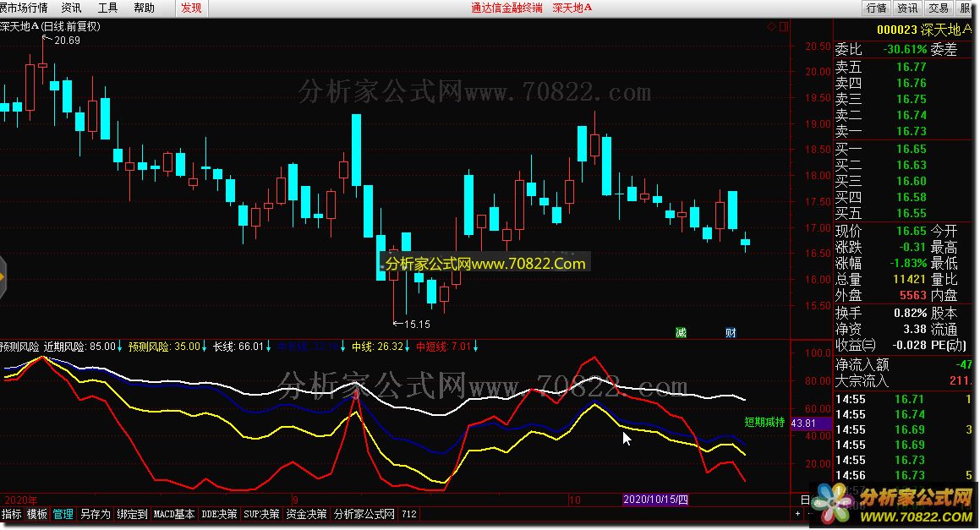This screenshot has height=530, width=980.
Task: Click the 买一 price 16.65
Action: point(912,149)
